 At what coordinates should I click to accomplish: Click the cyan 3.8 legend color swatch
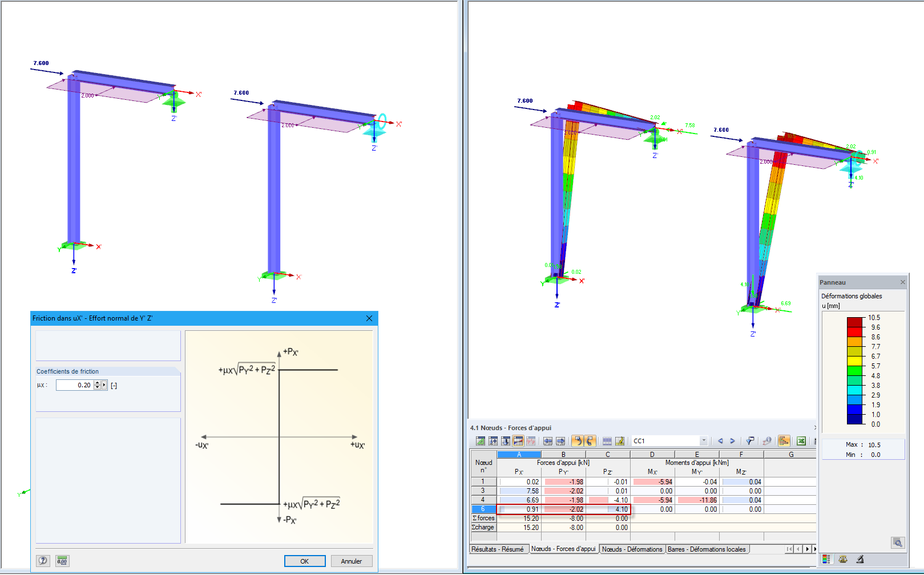854,390
